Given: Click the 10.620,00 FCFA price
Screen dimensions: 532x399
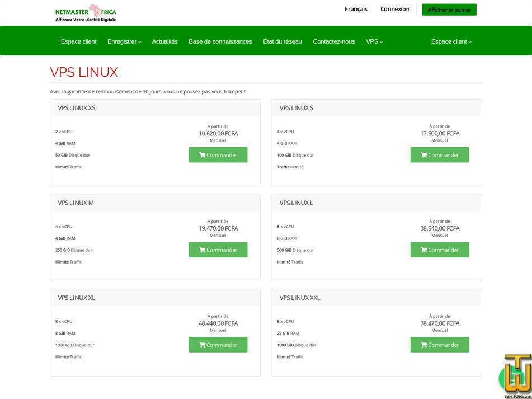Looking at the screenshot, I should click(218, 134).
